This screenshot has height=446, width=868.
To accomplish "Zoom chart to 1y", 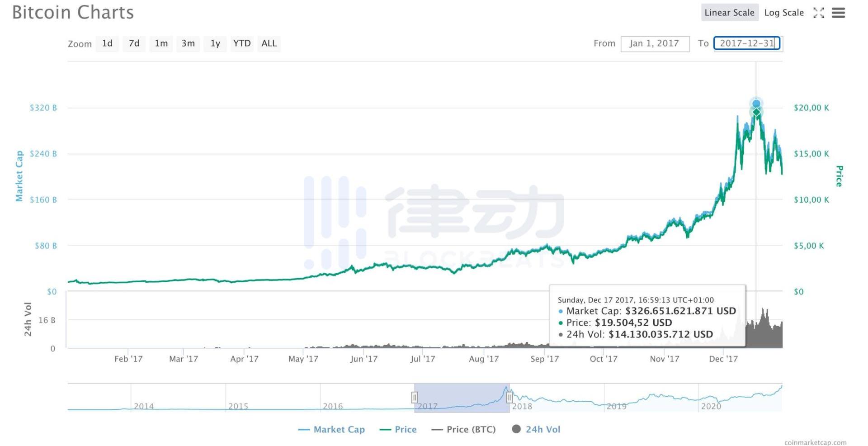I will [215, 43].
